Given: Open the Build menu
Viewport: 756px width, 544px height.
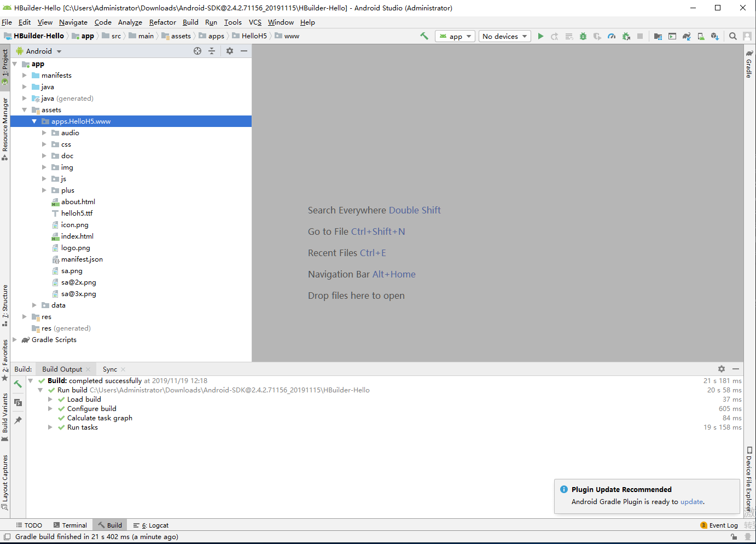Looking at the screenshot, I should coord(190,22).
